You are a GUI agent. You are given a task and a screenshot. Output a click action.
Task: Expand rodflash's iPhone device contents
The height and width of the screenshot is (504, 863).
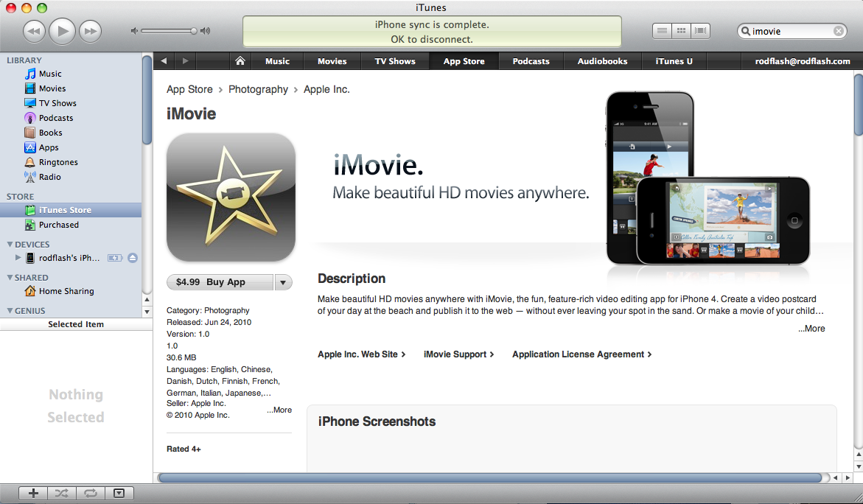point(18,257)
